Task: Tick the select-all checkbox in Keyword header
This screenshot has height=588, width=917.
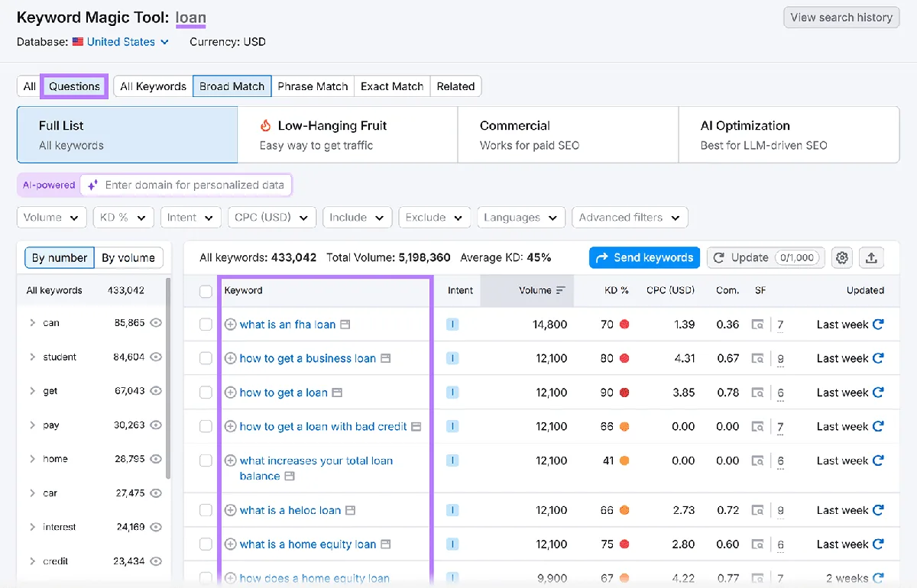Action: tap(206, 291)
